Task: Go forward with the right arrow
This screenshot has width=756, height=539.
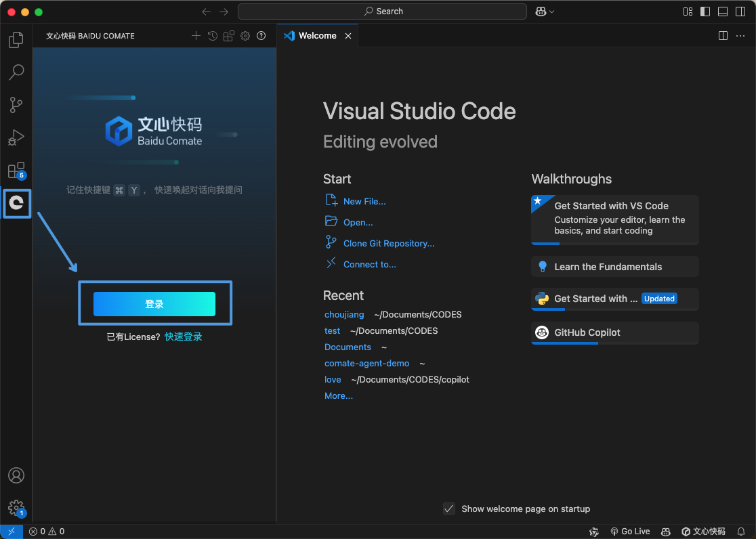Action: tap(224, 12)
